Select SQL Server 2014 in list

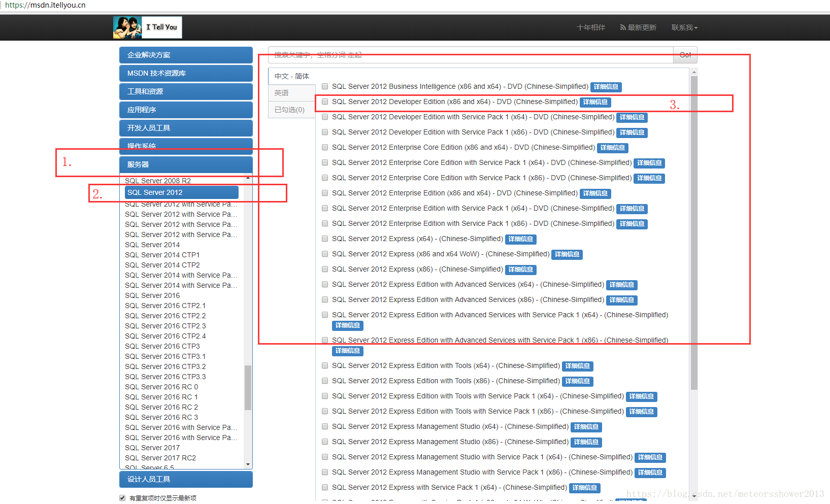coord(152,245)
